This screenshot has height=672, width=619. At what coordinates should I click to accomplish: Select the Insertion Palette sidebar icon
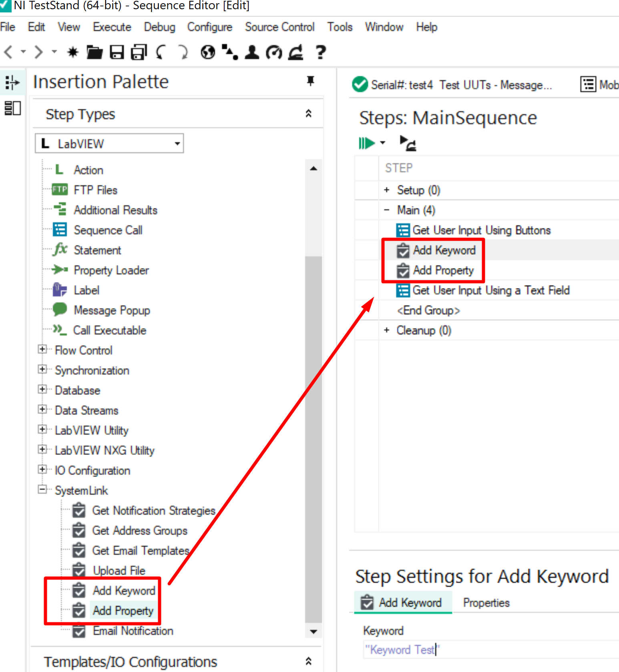click(12, 82)
